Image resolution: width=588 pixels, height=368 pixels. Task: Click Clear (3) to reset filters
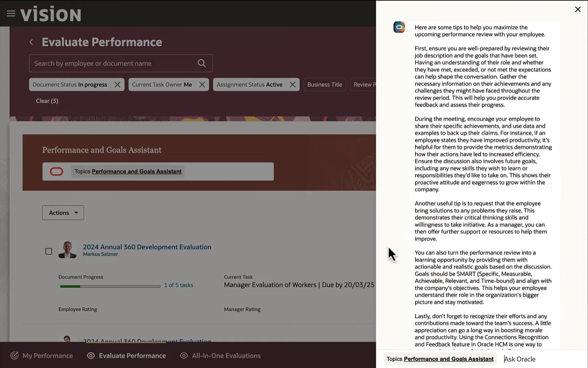[x=47, y=101]
